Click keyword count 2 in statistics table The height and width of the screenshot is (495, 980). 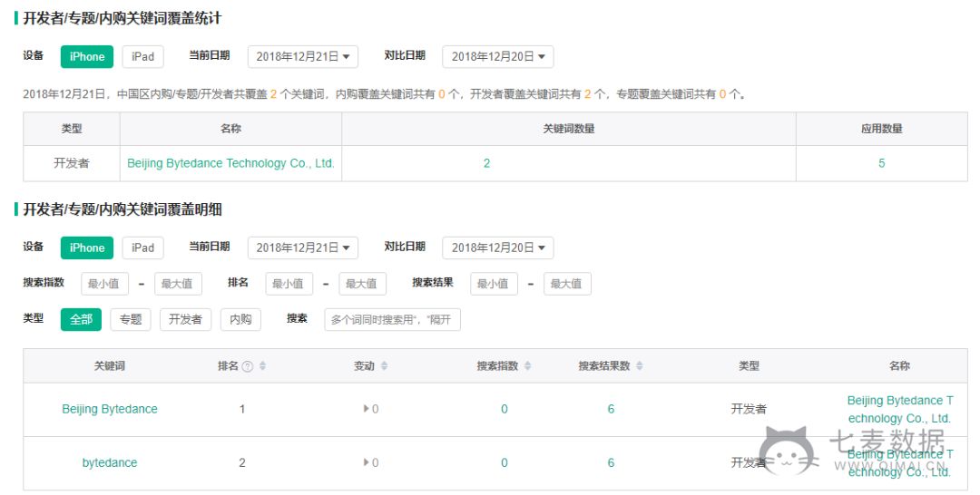point(486,163)
